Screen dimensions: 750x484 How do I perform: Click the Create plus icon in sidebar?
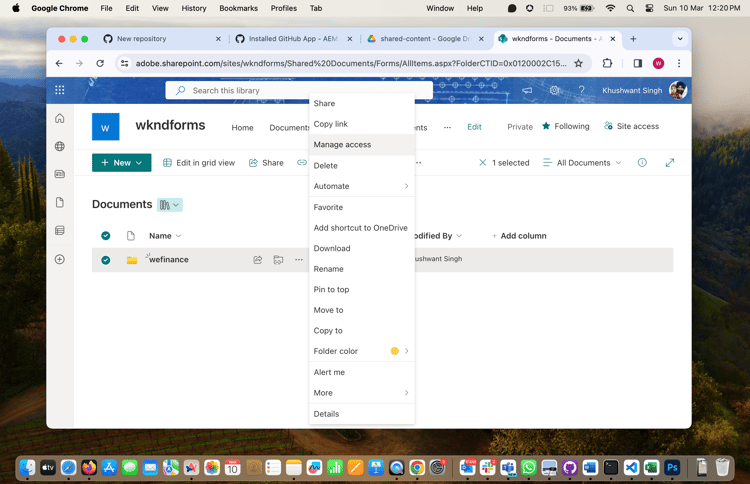[60, 259]
